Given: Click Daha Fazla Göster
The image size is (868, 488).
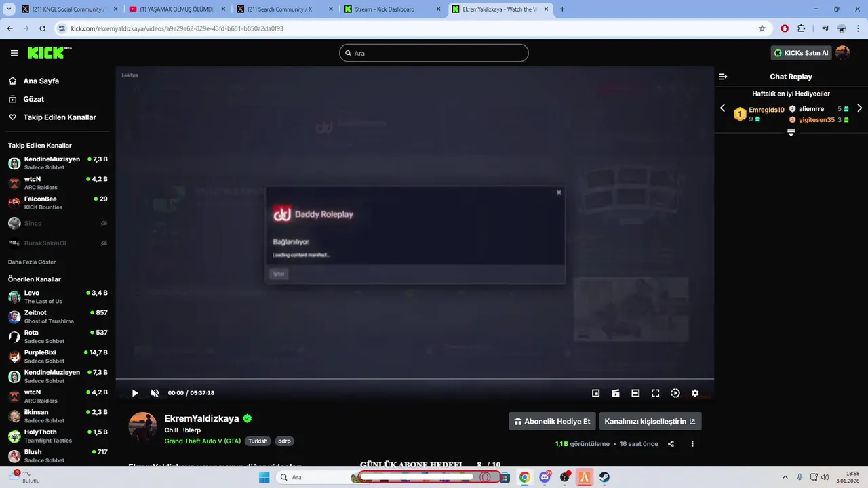Looking at the screenshot, I should pos(32,262).
